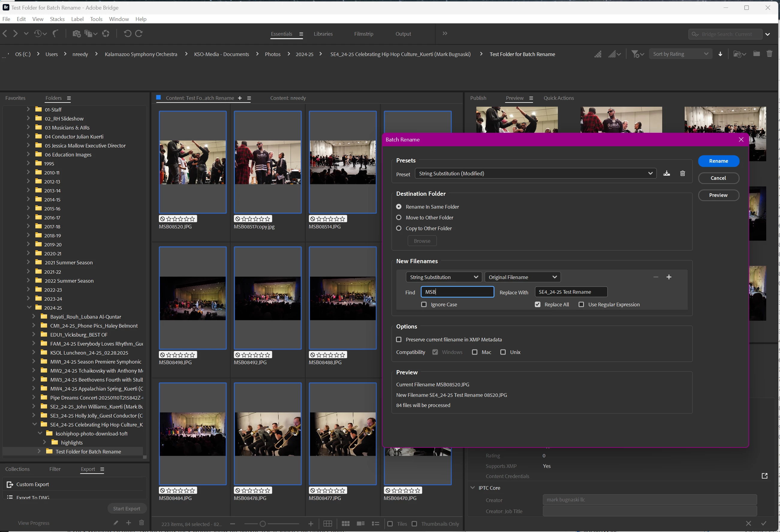This screenshot has width=780, height=532.
Task: Switch to the Filmstrip workspace tab
Action: tap(364, 34)
